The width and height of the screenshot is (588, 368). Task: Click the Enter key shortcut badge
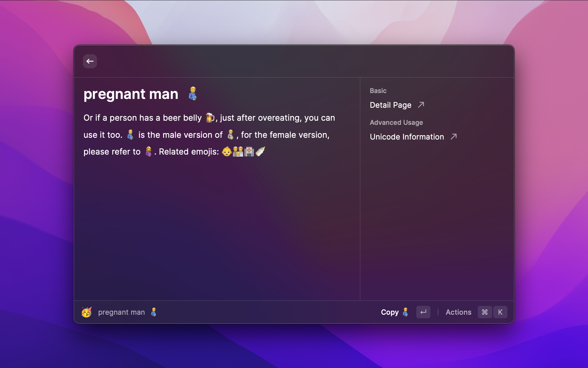pyautogui.click(x=423, y=312)
